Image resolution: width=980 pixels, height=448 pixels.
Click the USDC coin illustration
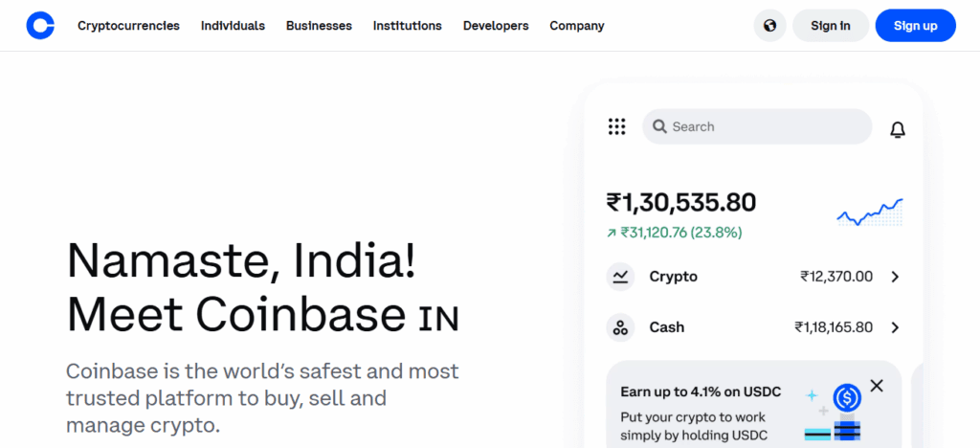click(846, 397)
